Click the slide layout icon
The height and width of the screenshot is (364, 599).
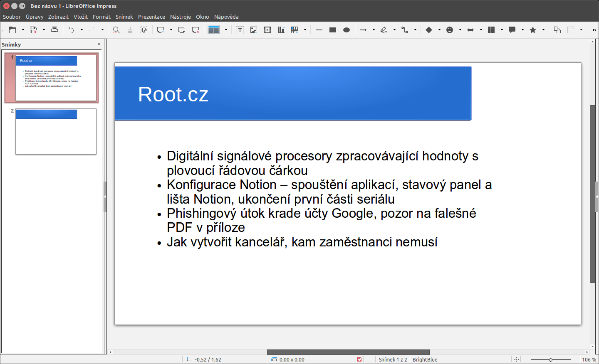pyautogui.click(x=214, y=30)
